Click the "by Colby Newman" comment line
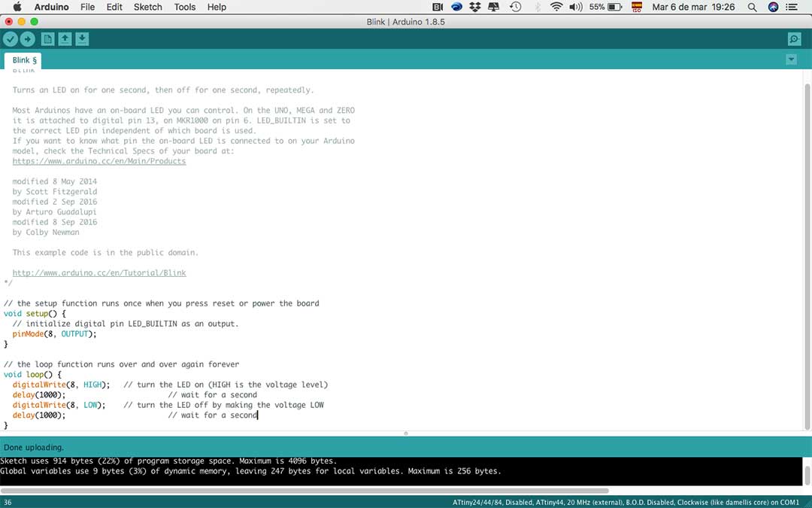The width and height of the screenshot is (812, 508). pos(46,233)
